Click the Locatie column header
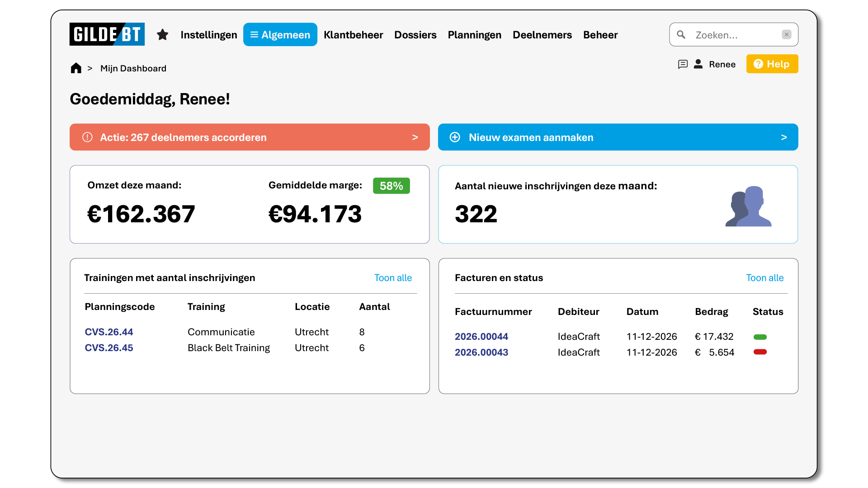The image size is (868, 488). 312,307
